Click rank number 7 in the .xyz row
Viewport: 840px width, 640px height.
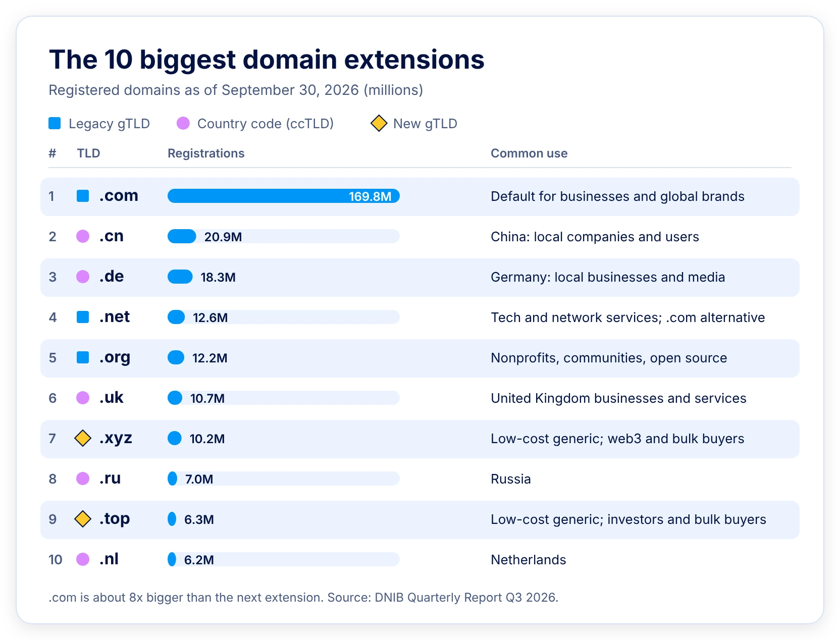tap(52, 439)
